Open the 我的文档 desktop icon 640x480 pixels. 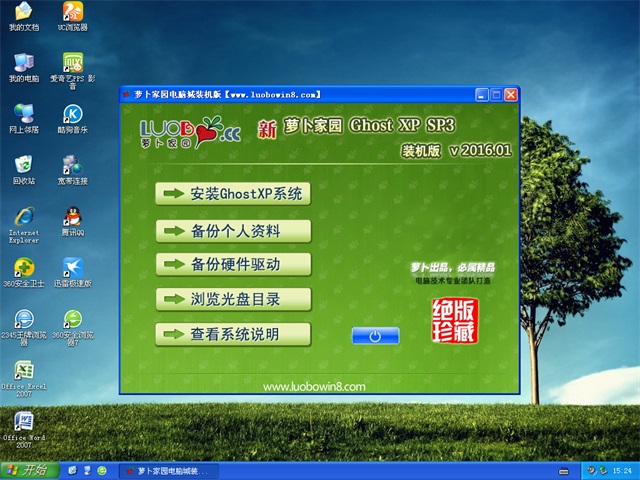click(23, 14)
